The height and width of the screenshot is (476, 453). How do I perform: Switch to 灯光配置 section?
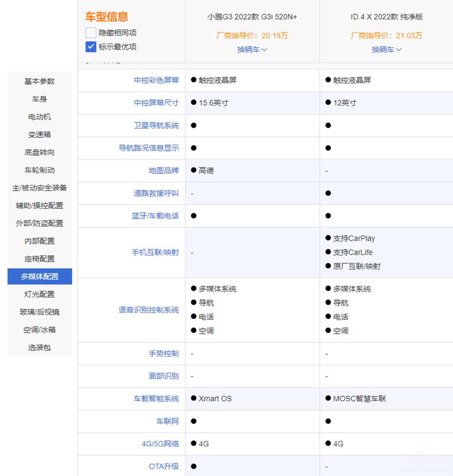(x=39, y=294)
